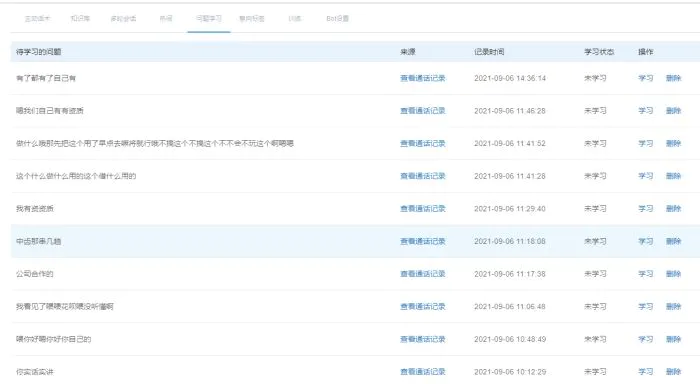This screenshot has width=700, height=384.
Task: Open the 训练 tab
Action: (295, 19)
